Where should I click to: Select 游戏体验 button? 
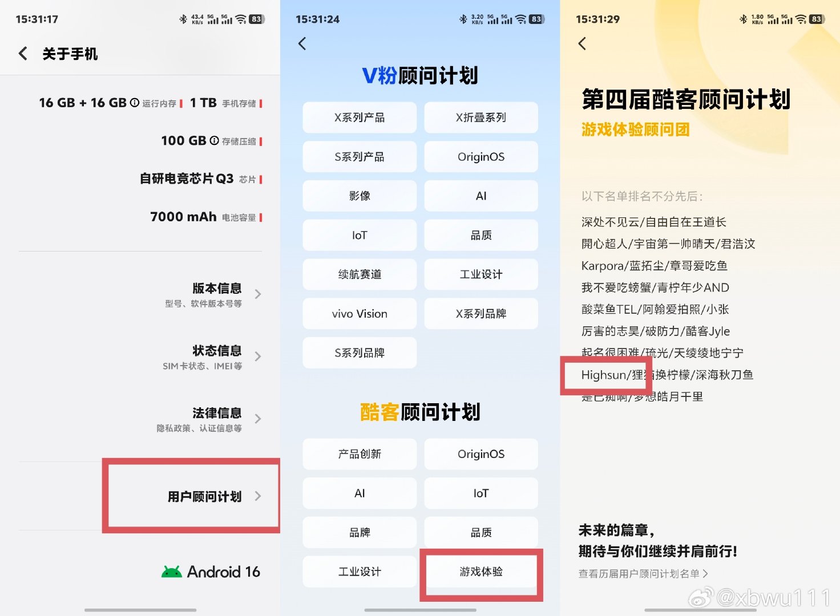pos(481,572)
